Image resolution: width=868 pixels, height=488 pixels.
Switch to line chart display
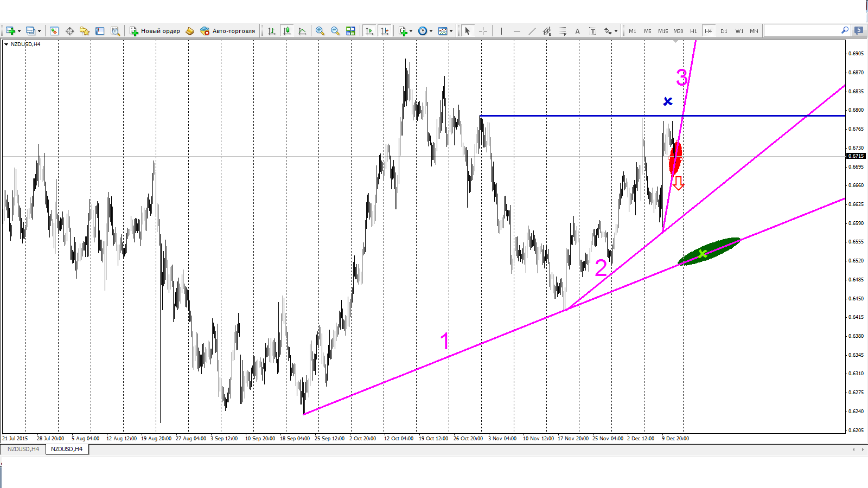[x=302, y=31]
